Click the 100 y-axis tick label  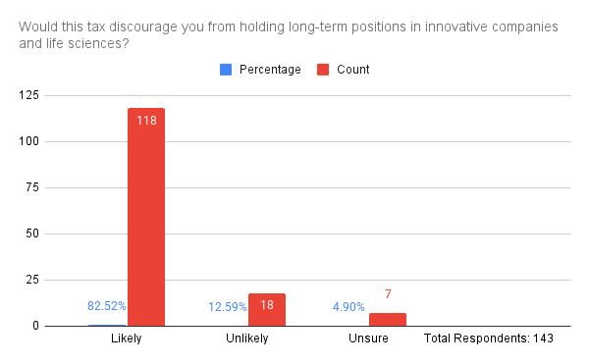pyautogui.click(x=28, y=141)
